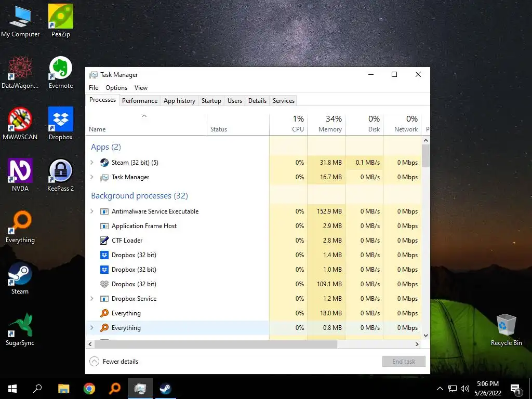The image size is (532, 399).
Task: Click the vertical scrollbar up arrow
Action: pyautogui.click(x=426, y=140)
